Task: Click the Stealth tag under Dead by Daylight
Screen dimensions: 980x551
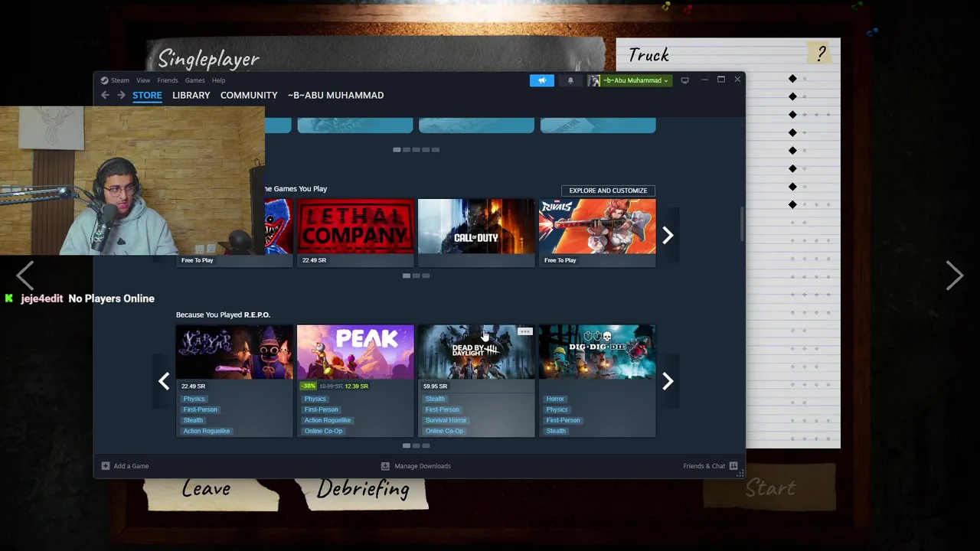Action: click(435, 399)
